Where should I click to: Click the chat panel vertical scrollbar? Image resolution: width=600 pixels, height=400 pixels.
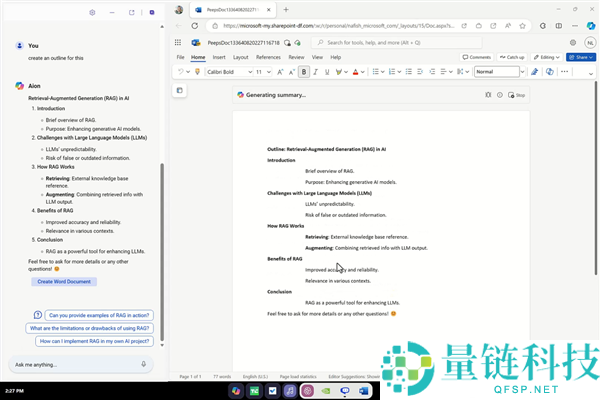point(162,252)
